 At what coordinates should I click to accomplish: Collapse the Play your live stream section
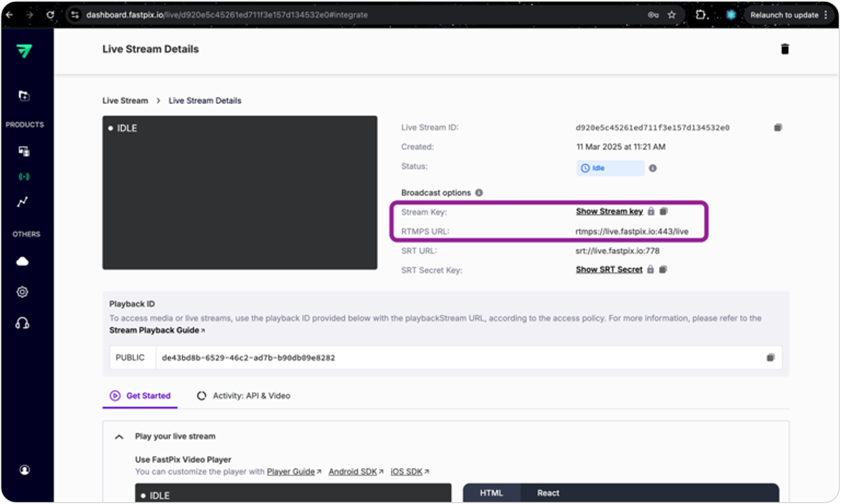point(119,437)
